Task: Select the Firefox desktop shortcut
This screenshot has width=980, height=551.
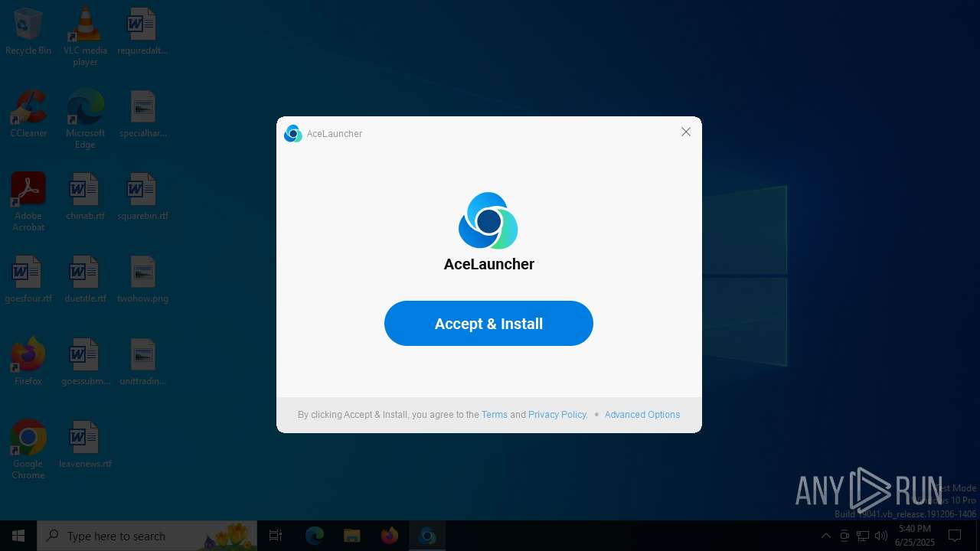Action: pos(28,361)
